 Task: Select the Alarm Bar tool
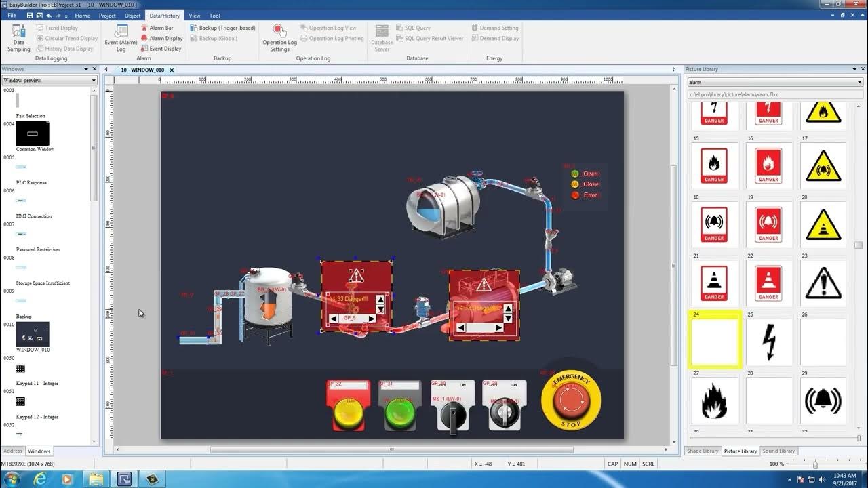pyautogui.click(x=161, y=28)
